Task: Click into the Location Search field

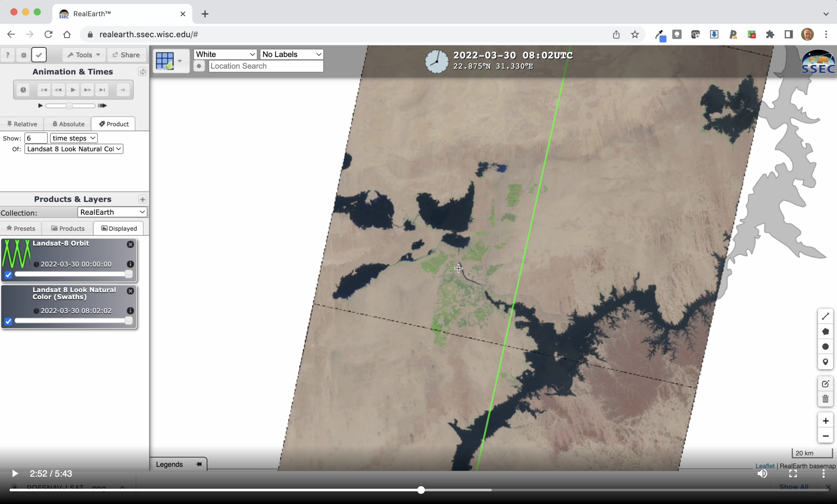Action: [266, 66]
